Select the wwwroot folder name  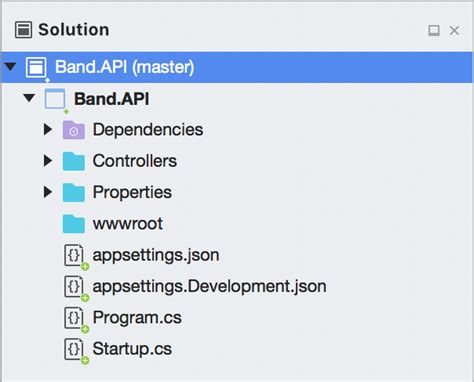point(128,224)
